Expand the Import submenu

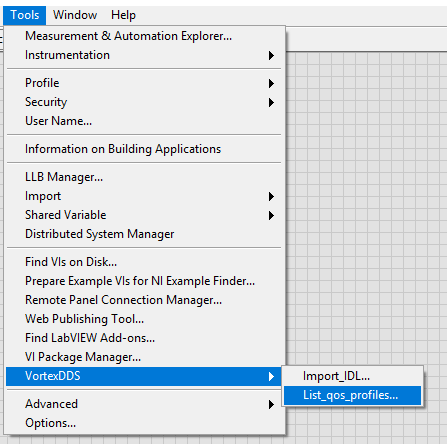[144, 196]
